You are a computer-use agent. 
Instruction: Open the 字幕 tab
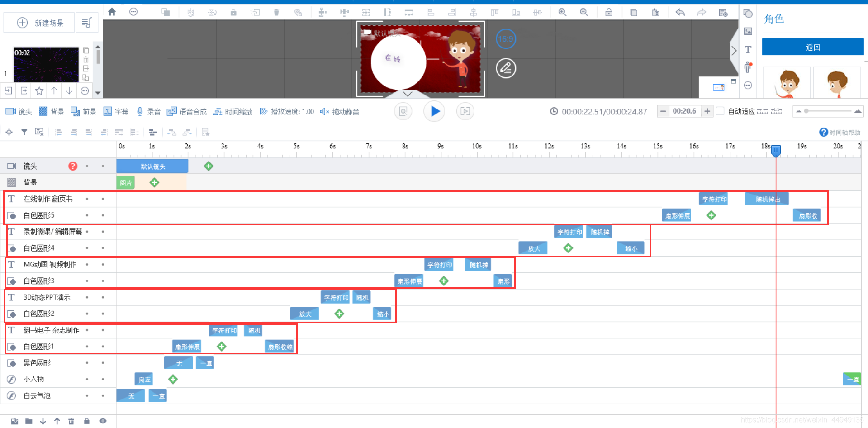[116, 112]
